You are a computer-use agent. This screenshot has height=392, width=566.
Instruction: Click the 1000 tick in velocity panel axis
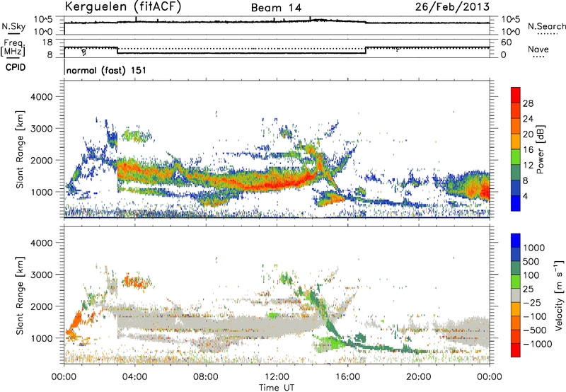[42, 338]
